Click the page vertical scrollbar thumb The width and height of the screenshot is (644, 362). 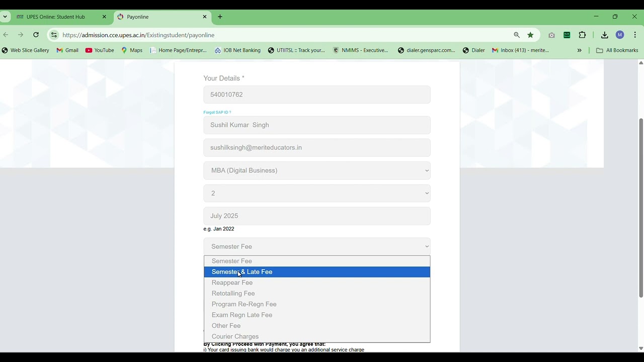point(641,208)
